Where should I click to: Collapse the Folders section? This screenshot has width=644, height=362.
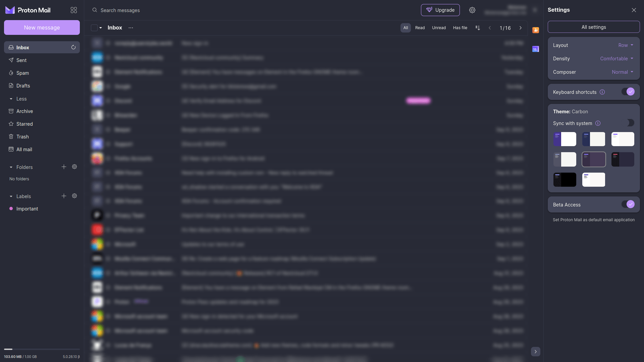[x=21, y=167]
